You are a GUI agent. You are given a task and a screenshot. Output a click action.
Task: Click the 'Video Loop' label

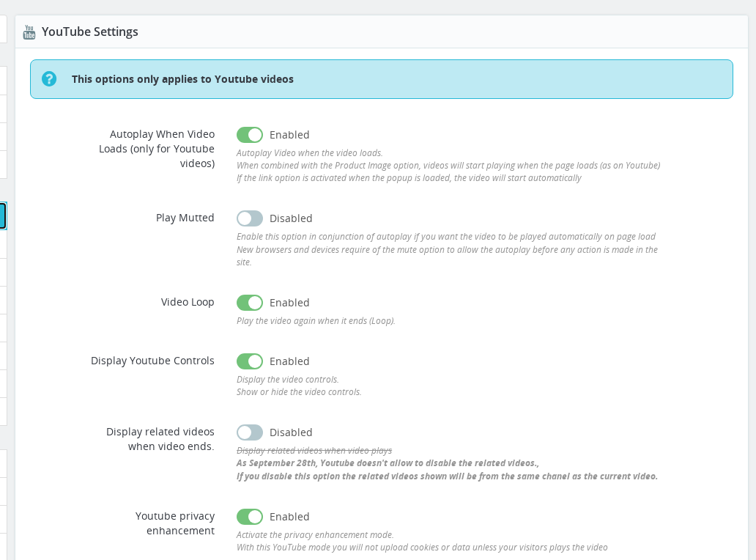pos(187,302)
